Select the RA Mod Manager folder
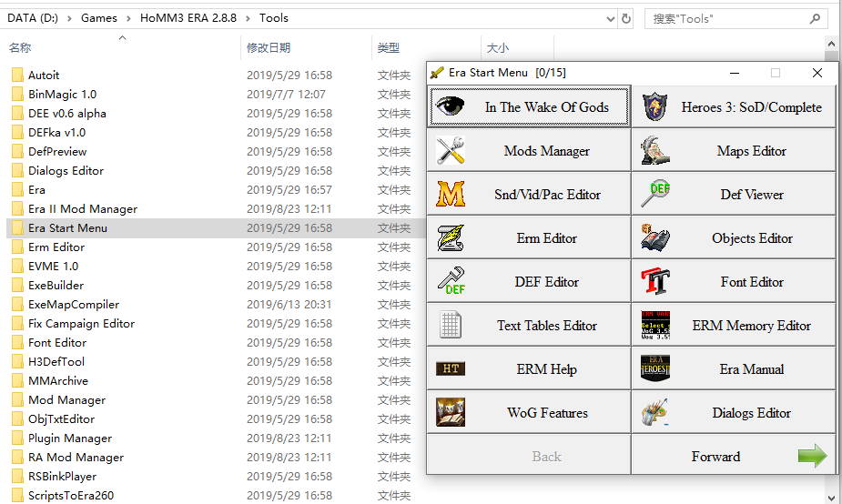Screen dimensions: 842x504 point(76,458)
